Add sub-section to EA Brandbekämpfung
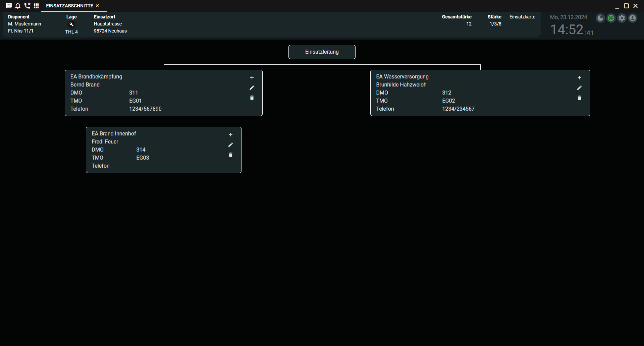Screen dimensions: 644x346 pyautogui.click(x=252, y=78)
